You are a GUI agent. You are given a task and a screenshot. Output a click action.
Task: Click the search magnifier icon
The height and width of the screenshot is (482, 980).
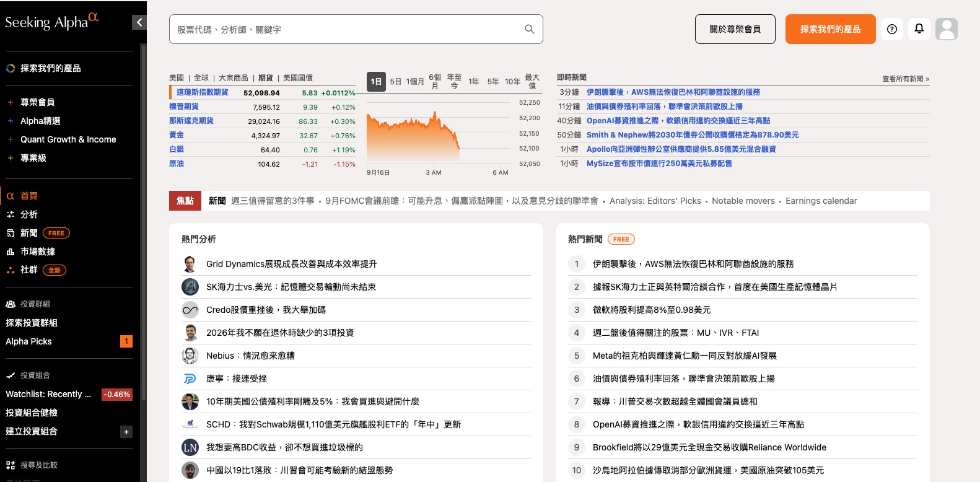pos(530,29)
